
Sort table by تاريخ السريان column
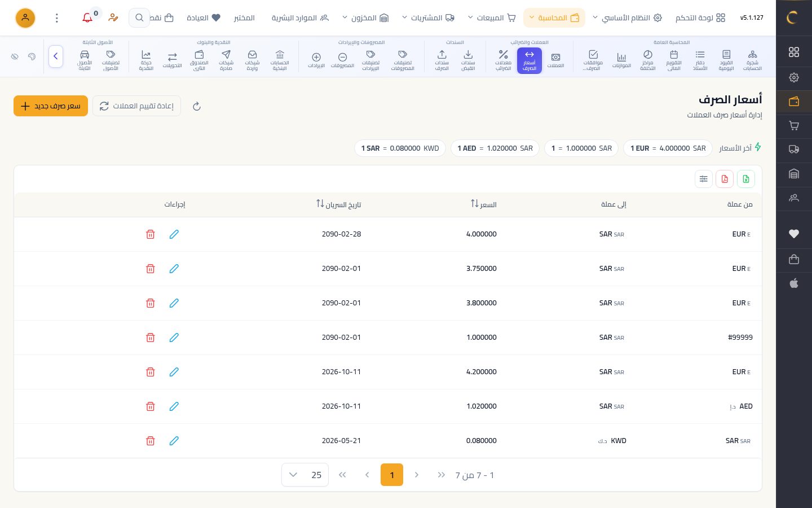click(x=338, y=204)
